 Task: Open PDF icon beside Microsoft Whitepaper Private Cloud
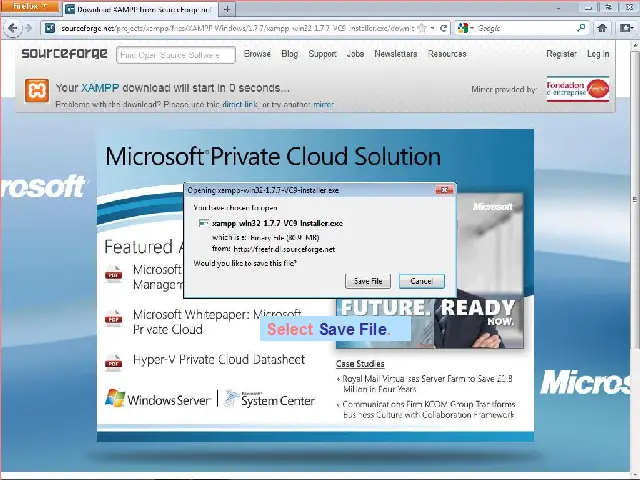point(113,318)
